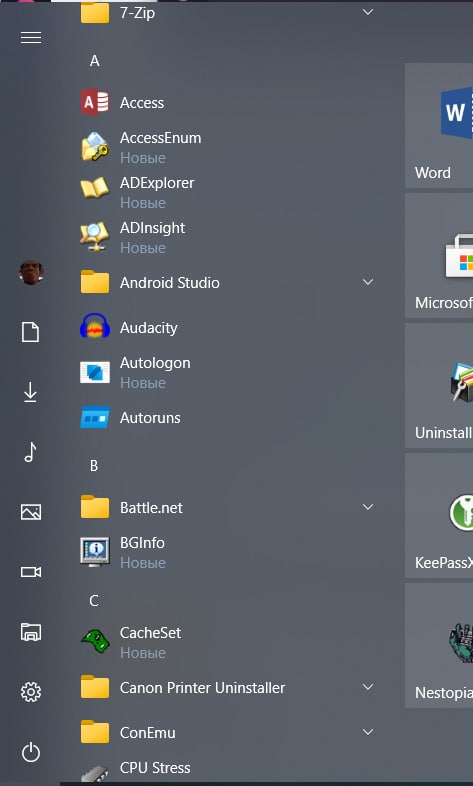Expand the ConEmu folder chevron
473x786 pixels.
[x=368, y=732]
